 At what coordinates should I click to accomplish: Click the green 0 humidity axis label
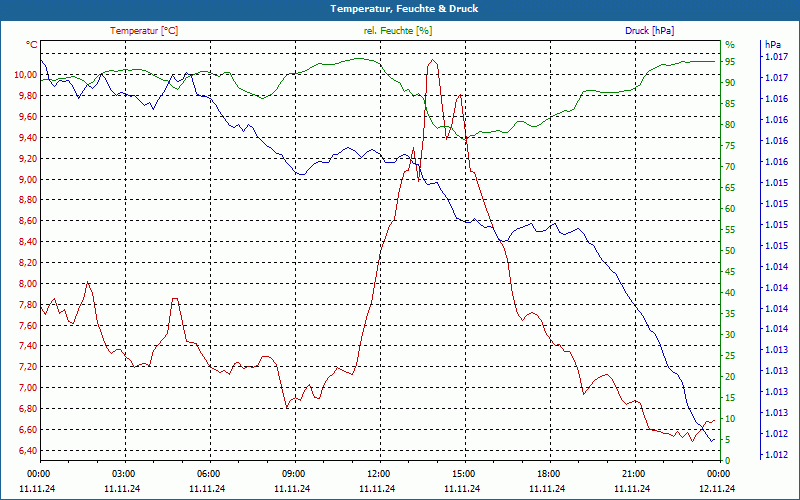(x=728, y=461)
